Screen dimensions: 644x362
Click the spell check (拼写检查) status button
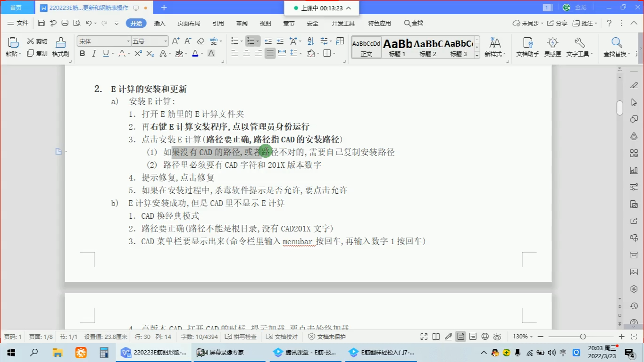pos(241,337)
